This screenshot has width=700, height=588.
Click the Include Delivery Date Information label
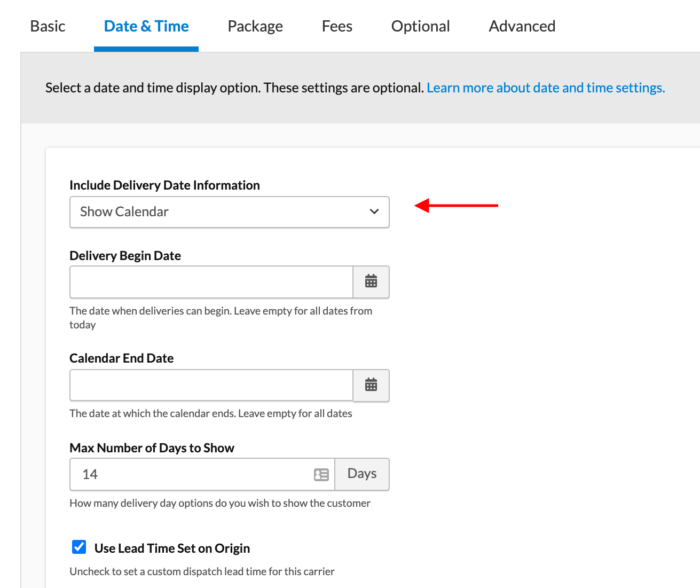(x=164, y=185)
